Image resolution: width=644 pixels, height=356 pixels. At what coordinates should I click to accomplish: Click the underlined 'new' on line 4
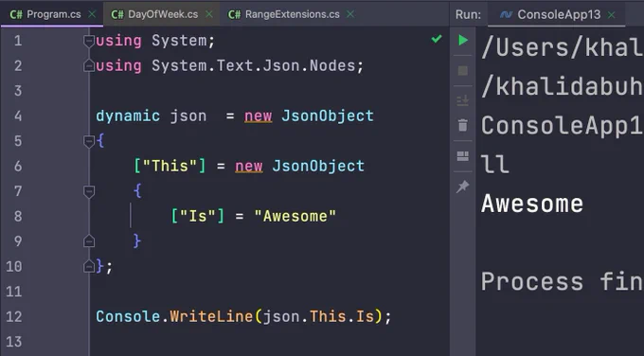point(258,116)
